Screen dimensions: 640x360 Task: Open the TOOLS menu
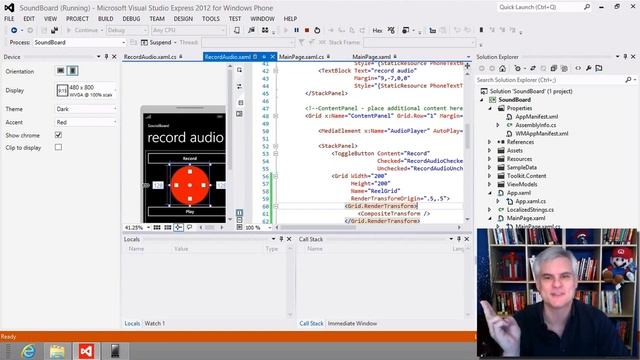click(x=211, y=19)
